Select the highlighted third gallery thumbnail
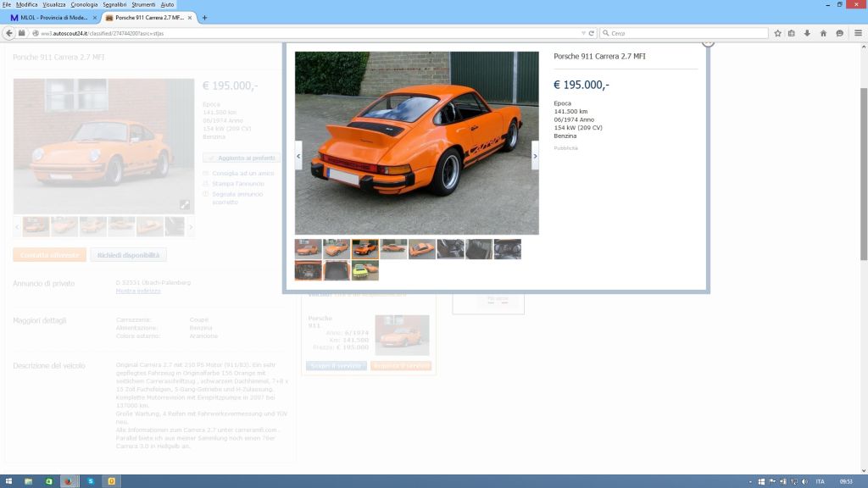 [365, 249]
